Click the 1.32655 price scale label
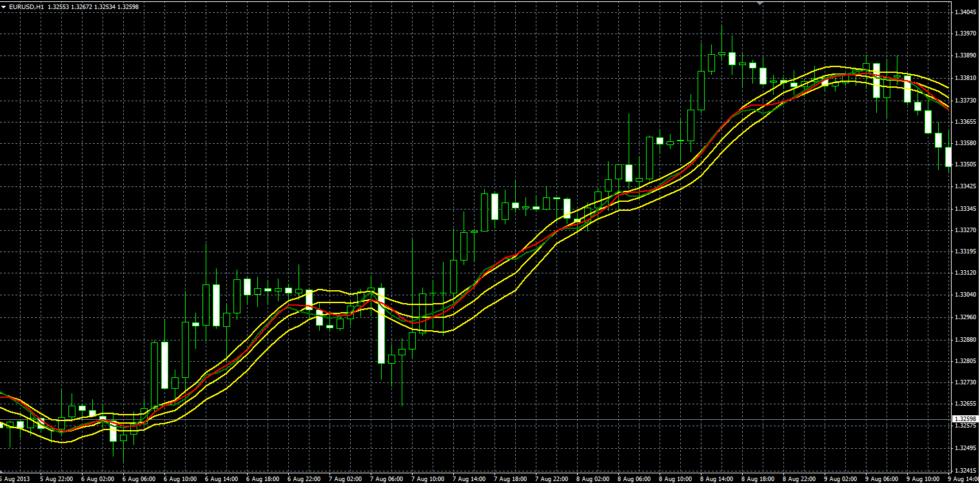This screenshot has width=980, height=483. tap(965, 404)
